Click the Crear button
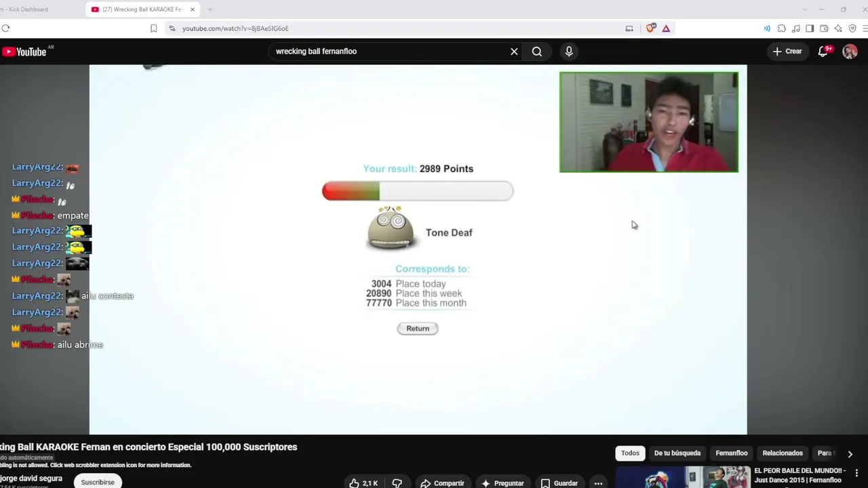 [x=787, y=52]
